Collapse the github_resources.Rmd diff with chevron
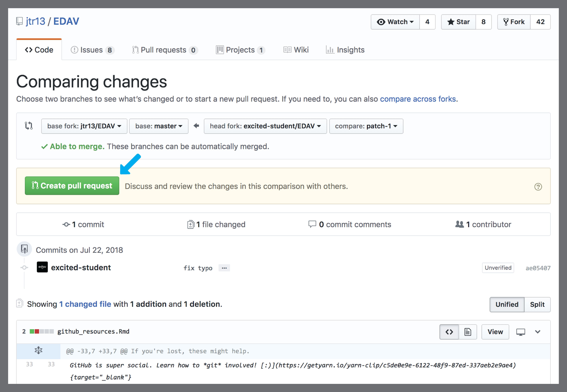 (x=538, y=332)
